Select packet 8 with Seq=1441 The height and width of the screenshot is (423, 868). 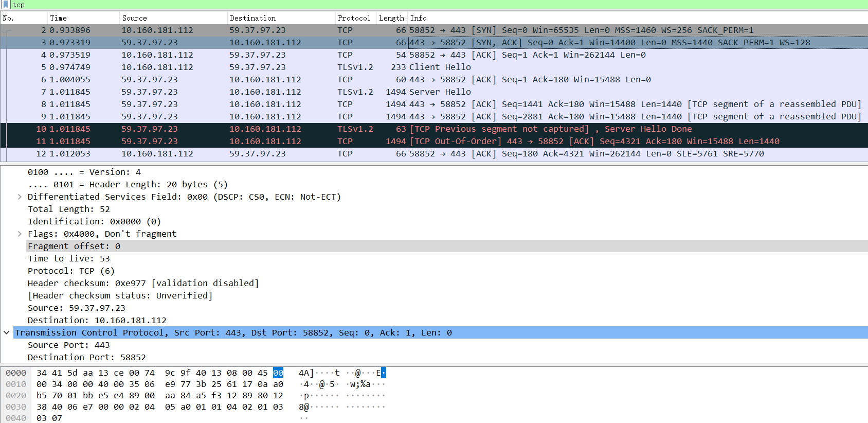(434, 104)
